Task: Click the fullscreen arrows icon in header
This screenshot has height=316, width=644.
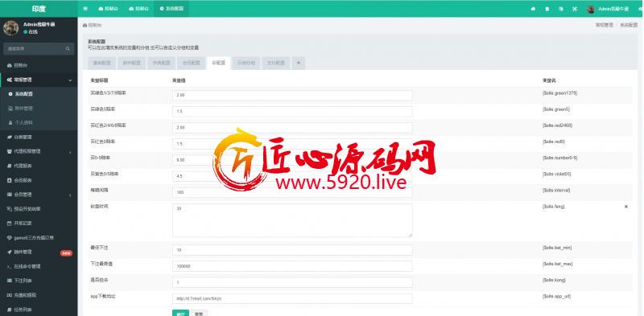Action: click(575, 9)
